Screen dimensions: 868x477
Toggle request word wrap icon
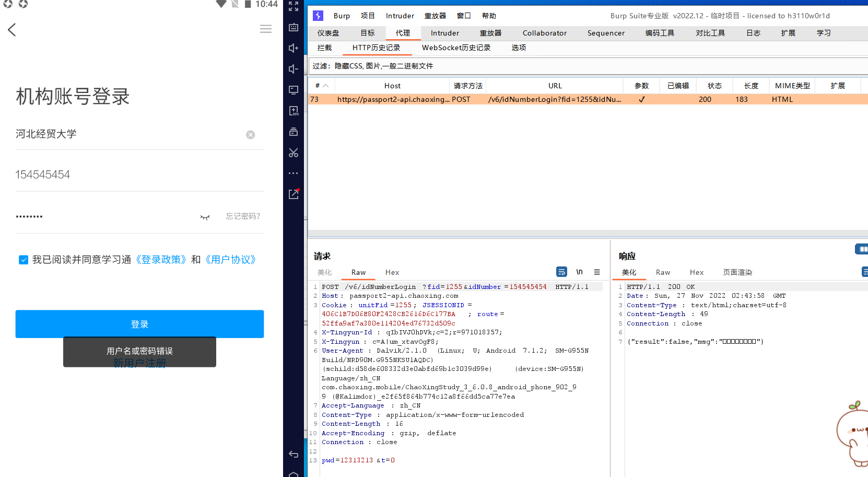click(561, 272)
